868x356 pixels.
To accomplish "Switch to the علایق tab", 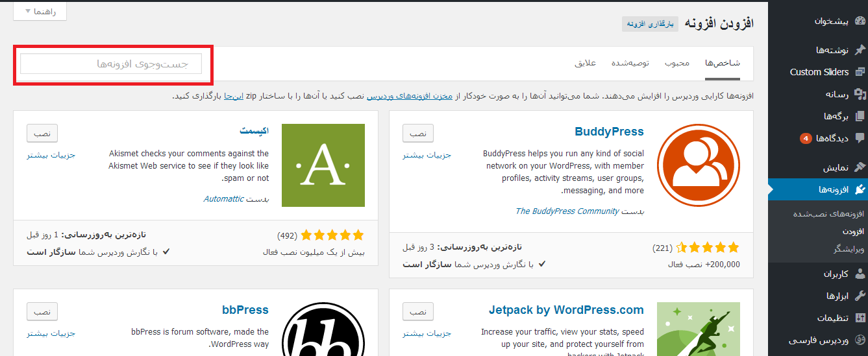I will click(586, 63).
